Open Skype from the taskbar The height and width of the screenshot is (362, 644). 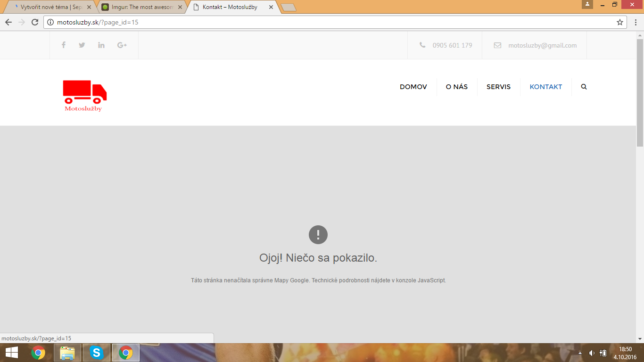(x=97, y=353)
